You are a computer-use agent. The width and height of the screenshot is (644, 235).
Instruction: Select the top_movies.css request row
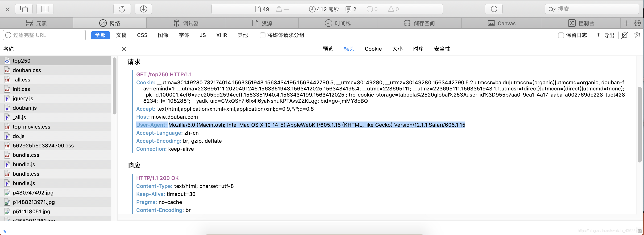[x=55, y=127]
